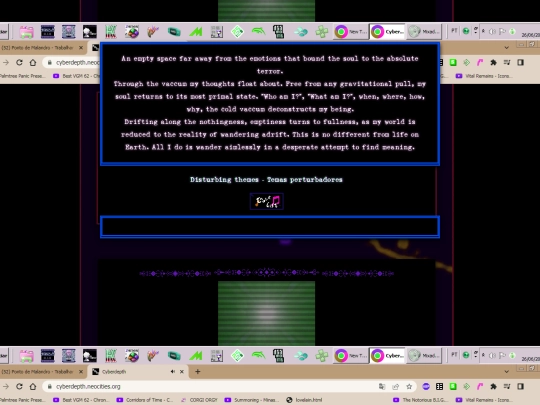Viewport: 540px width, 405px height.
Task: Open Palmtree Panic bookmark in lower bookmarks bar
Action: [x=23, y=400]
